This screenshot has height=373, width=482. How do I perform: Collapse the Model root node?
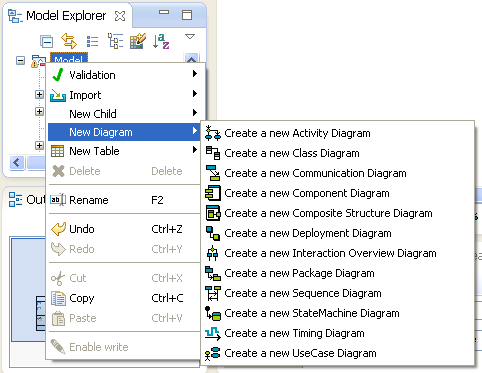click(x=21, y=61)
